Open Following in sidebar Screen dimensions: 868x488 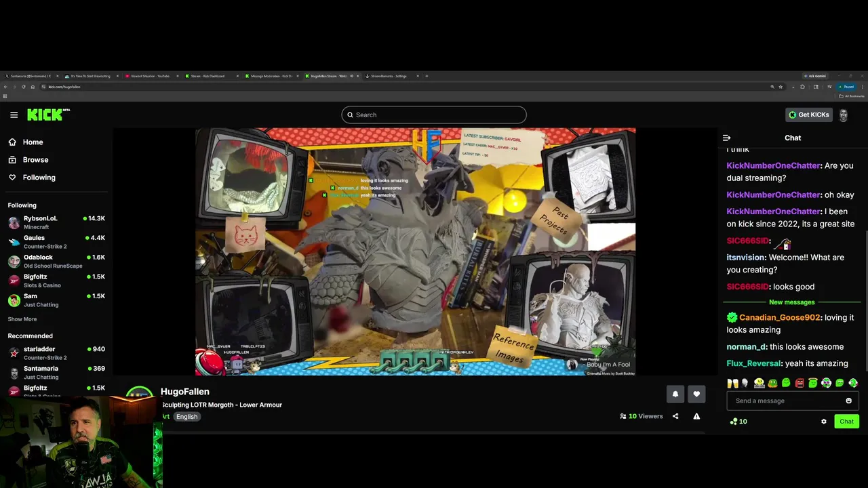[32, 177]
